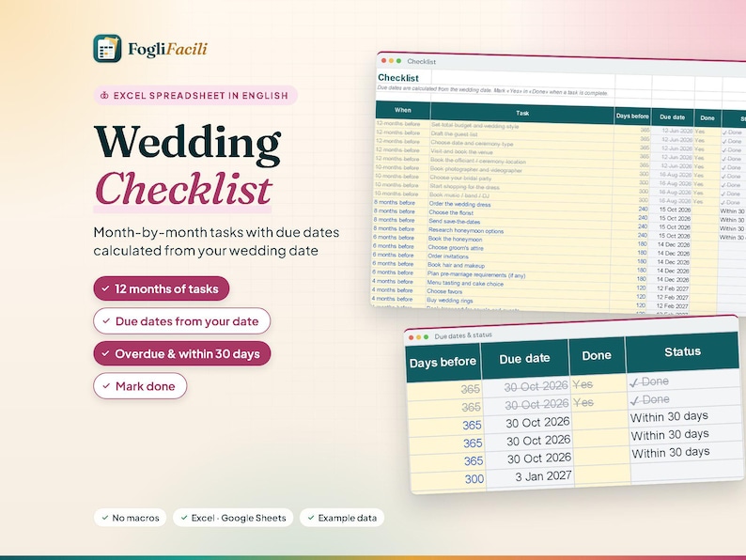The height and width of the screenshot is (560, 746).
Task: Click the green dot of the Checklist window
Action: (x=398, y=61)
